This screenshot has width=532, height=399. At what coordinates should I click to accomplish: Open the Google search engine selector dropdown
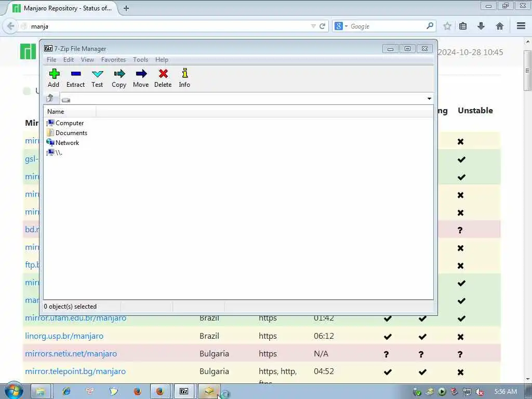pos(341,26)
